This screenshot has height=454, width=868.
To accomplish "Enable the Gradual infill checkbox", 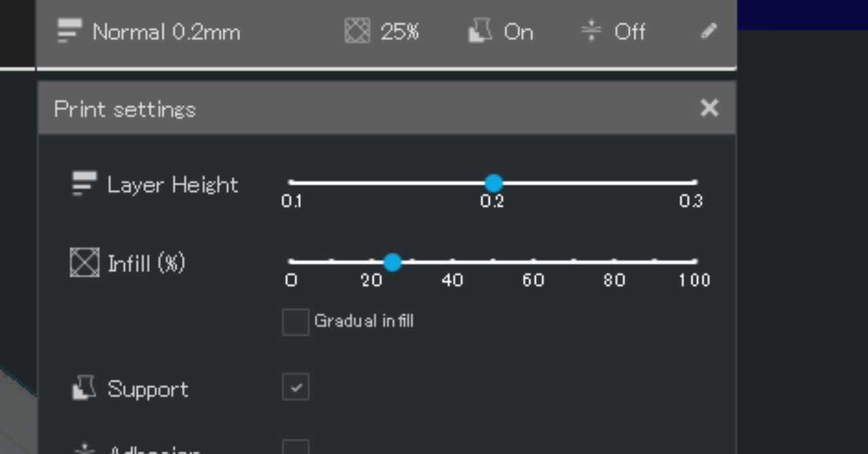I will 296,322.
